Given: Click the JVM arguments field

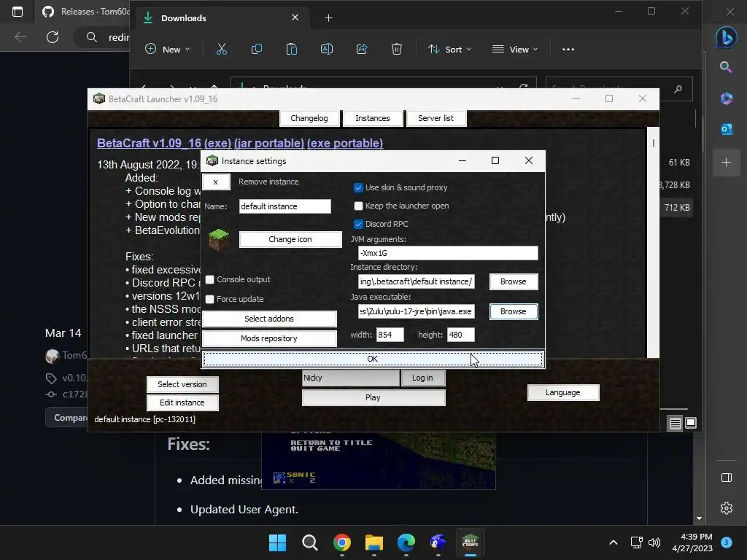Looking at the screenshot, I should pyautogui.click(x=448, y=253).
